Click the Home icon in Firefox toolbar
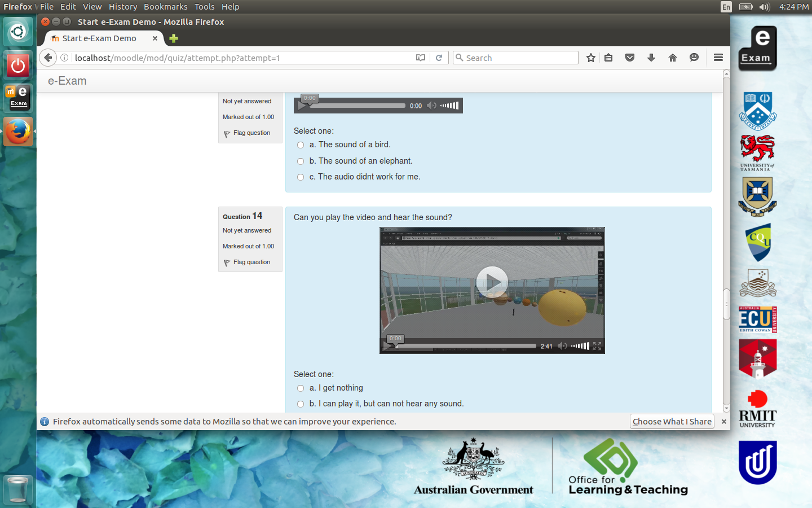The width and height of the screenshot is (812, 508). [672, 58]
